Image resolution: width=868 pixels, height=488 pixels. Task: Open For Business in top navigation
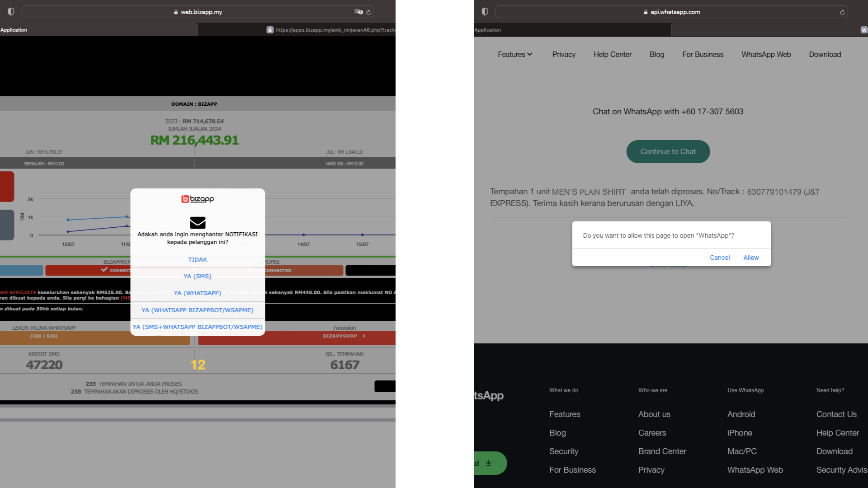pyautogui.click(x=703, y=54)
